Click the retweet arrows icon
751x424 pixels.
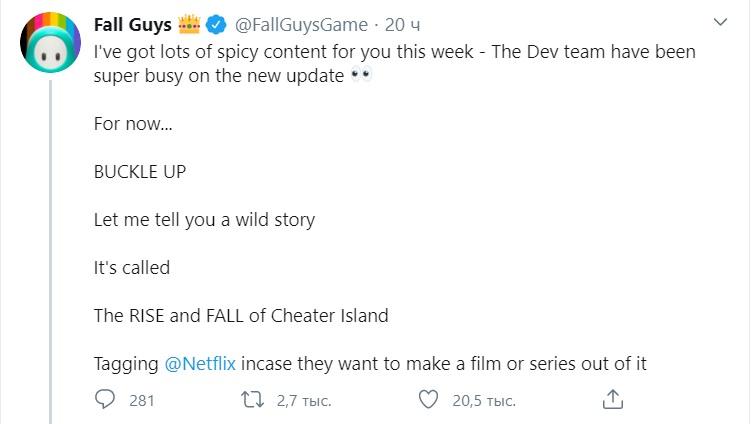(254, 400)
